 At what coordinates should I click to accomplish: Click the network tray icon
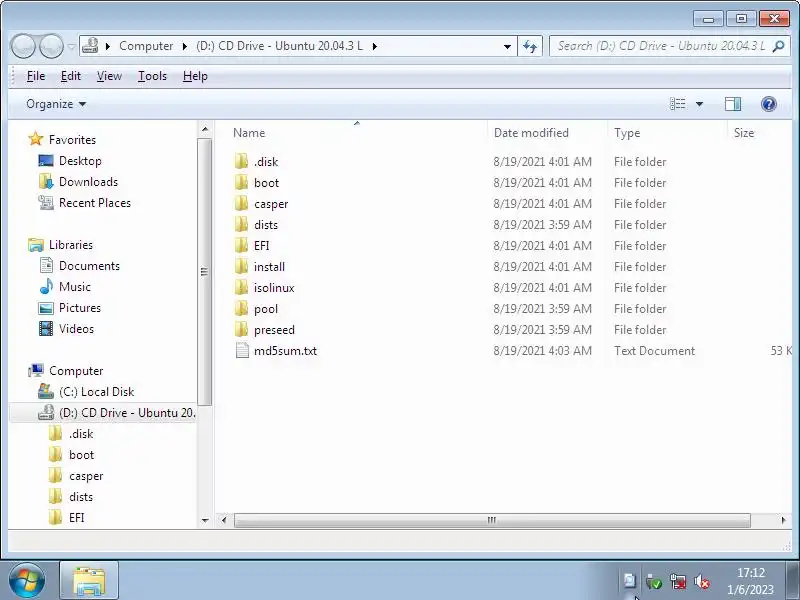coord(678,582)
